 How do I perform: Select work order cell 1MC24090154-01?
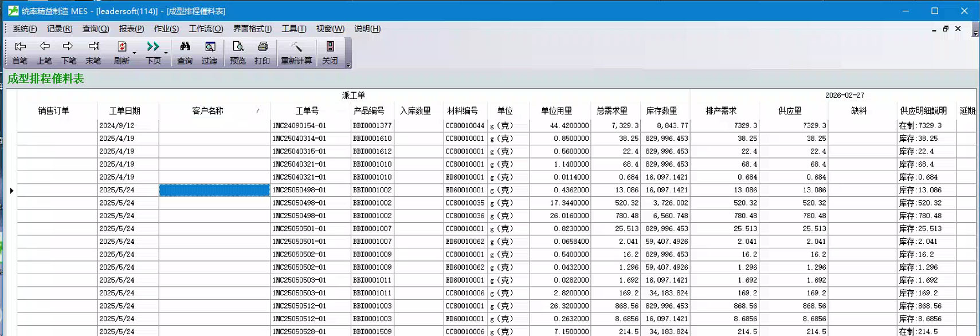point(299,125)
